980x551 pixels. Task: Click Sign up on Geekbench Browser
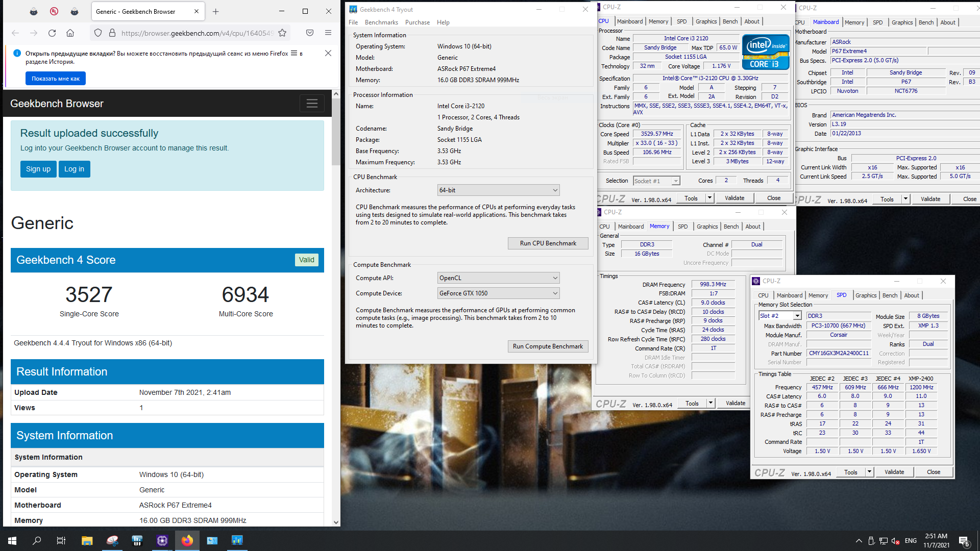[x=38, y=169]
